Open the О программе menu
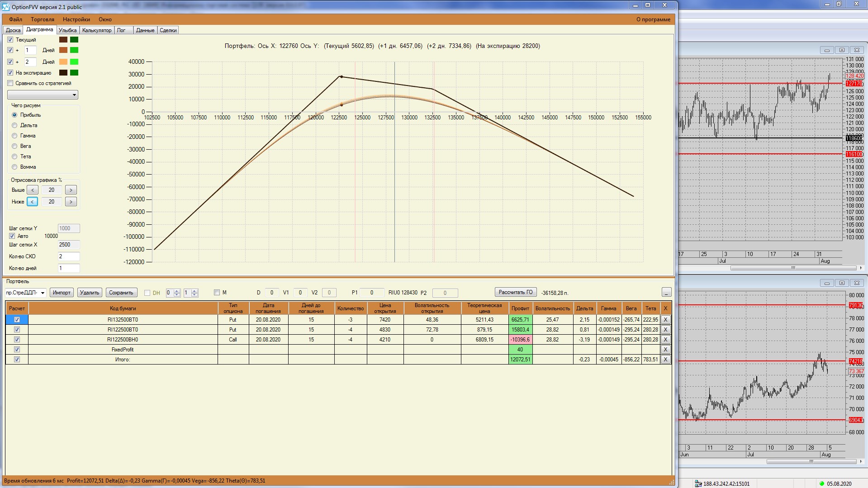The image size is (868, 488). click(653, 19)
